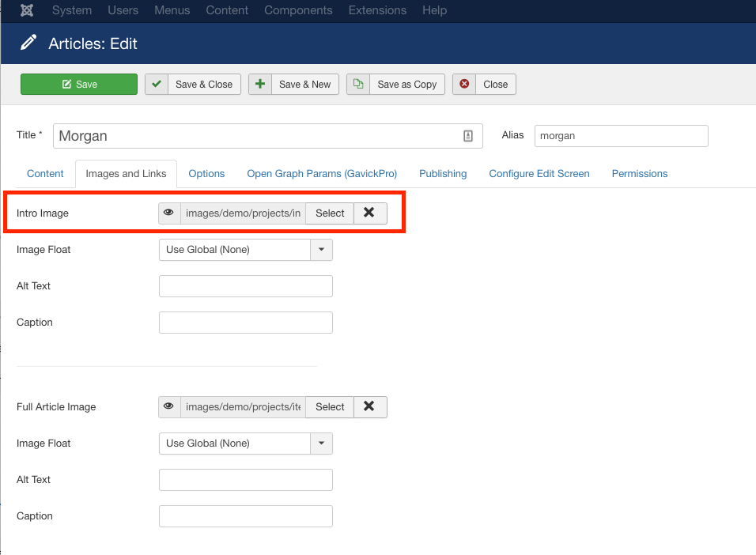The width and height of the screenshot is (756, 555).
Task: Click the icon inside the Title field
Action: [468, 136]
